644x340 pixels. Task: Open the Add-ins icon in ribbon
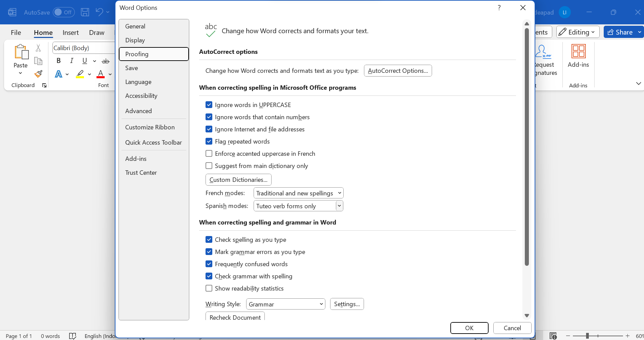click(x=578, y=56)
